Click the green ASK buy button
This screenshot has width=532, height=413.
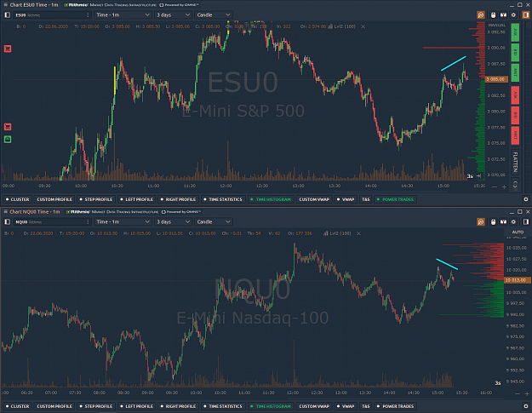[515, 32]
